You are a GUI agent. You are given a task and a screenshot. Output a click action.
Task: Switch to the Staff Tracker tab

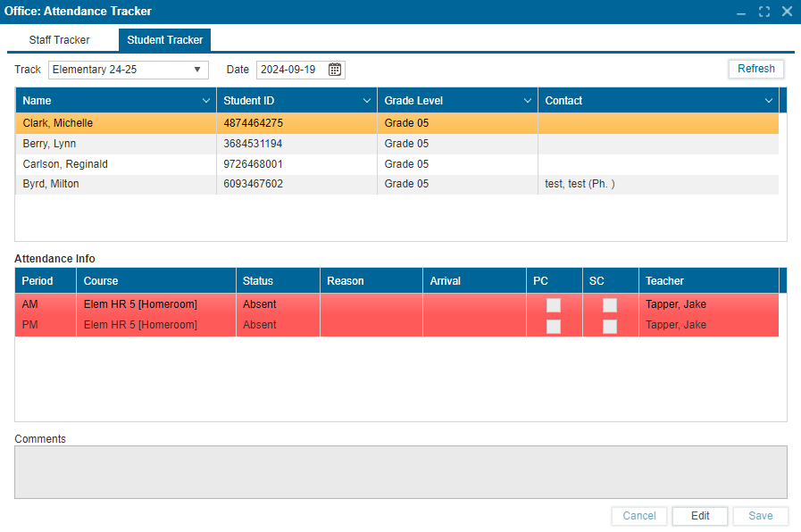[59, 39]
